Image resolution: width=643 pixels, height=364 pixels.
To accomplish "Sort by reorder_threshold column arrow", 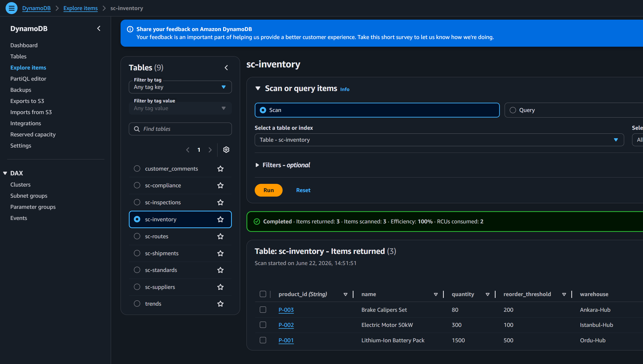I will click(x=564, y=294).
